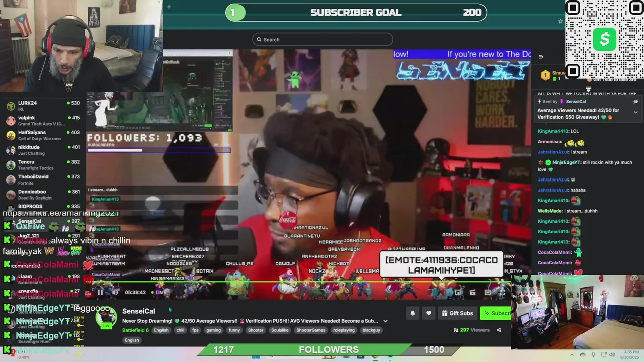Click the Gift Subs button

tap(457, 313)
